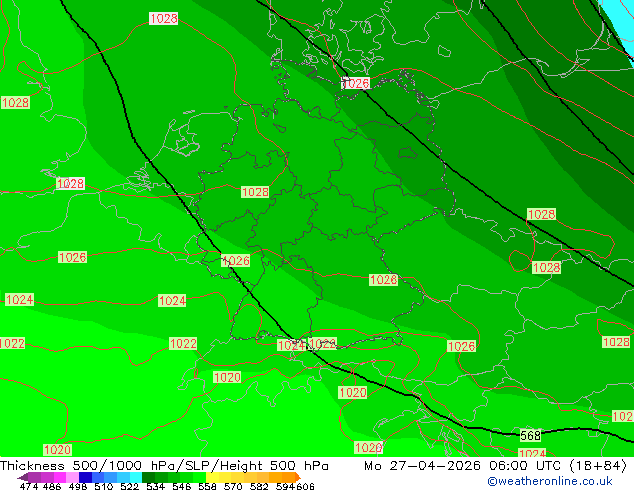Screen dimensions: 634x490
Task: Click the legend value 570
Action: coord(233,486)
